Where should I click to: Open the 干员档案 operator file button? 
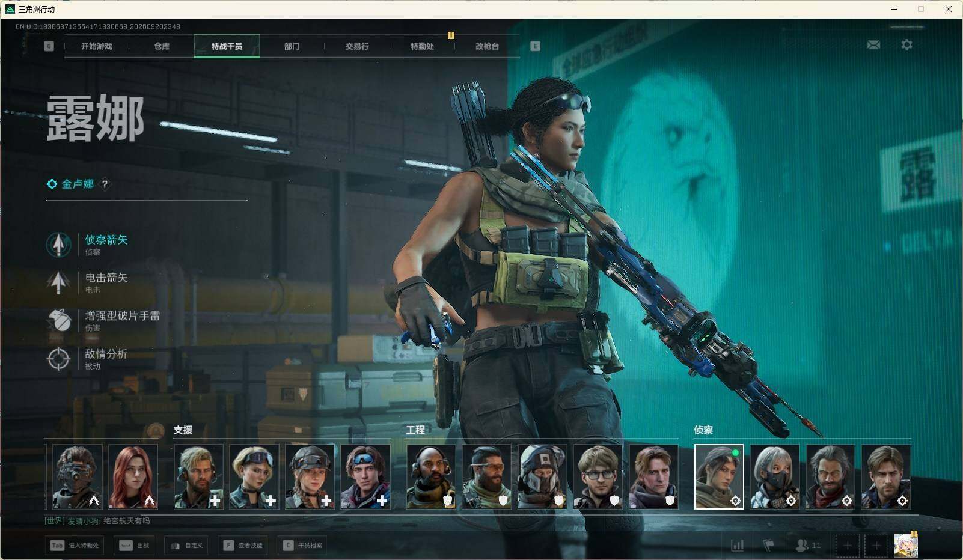(x=302, y=546)
